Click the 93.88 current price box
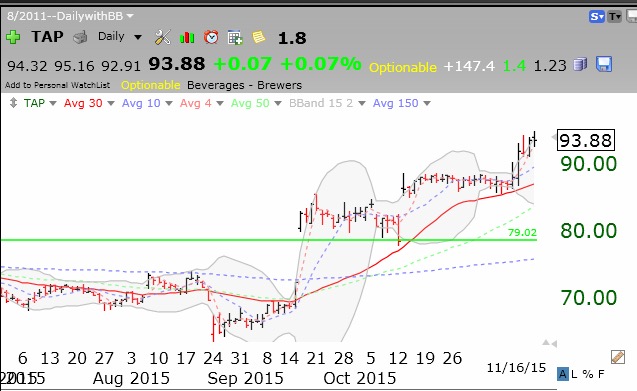 pos(585,141)
